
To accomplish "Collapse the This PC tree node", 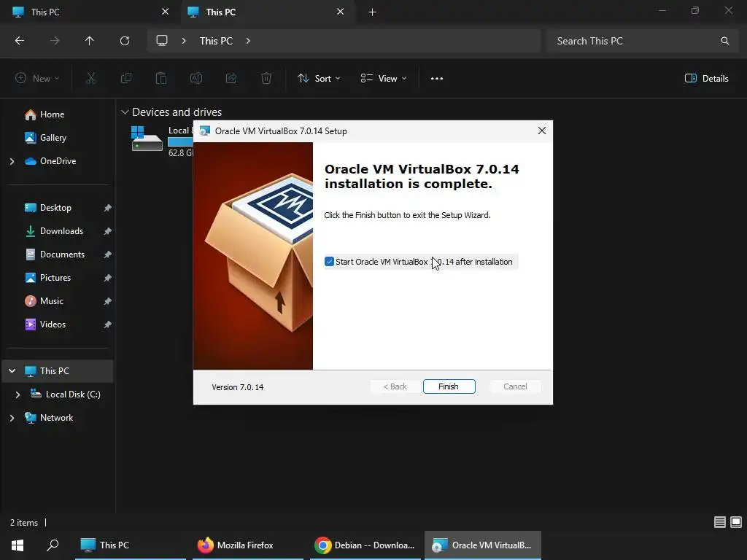I will tap(12, 371).
